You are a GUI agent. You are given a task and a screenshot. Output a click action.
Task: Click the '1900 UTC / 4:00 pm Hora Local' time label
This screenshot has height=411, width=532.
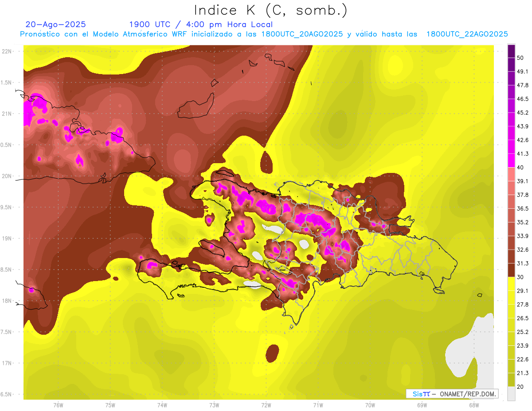(x=201, y=24)
